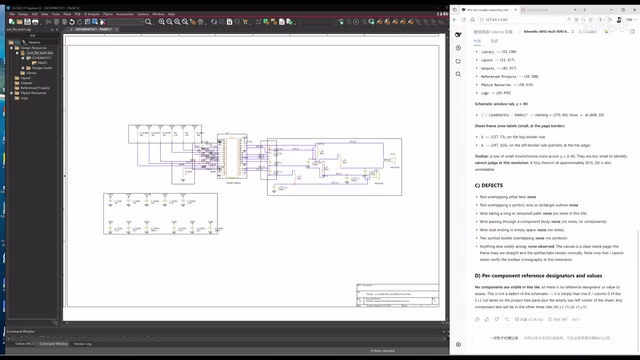The width and height of the screenshot is (640, 360).
Task: Click the copy icon under the chat response
Action: click(x=477, y=319)
